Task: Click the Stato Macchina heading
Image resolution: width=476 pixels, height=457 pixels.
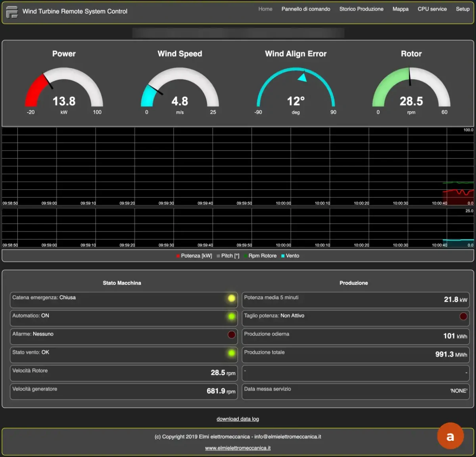Action: [x=122, y=283]
